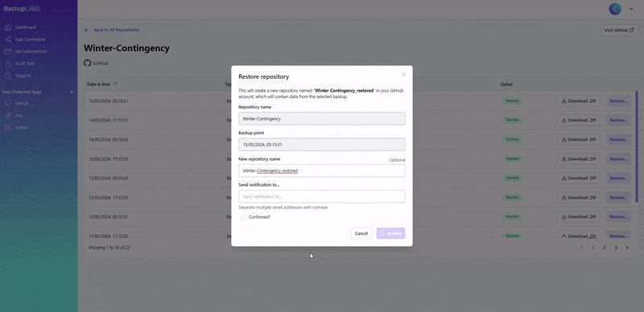Close the Restore repository dialog
644x312 pixels.
pos(404,74)
